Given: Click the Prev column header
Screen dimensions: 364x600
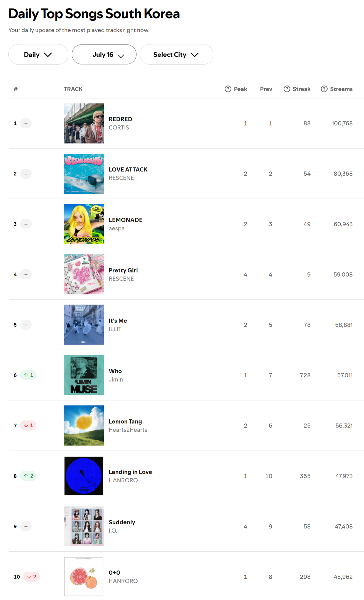Looking at the screenshot, I should (266, 89).
